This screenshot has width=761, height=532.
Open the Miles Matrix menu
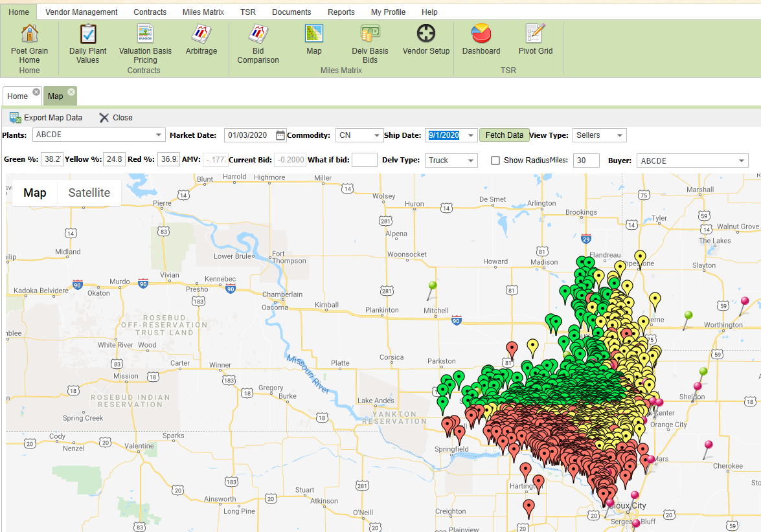[203, 12]
